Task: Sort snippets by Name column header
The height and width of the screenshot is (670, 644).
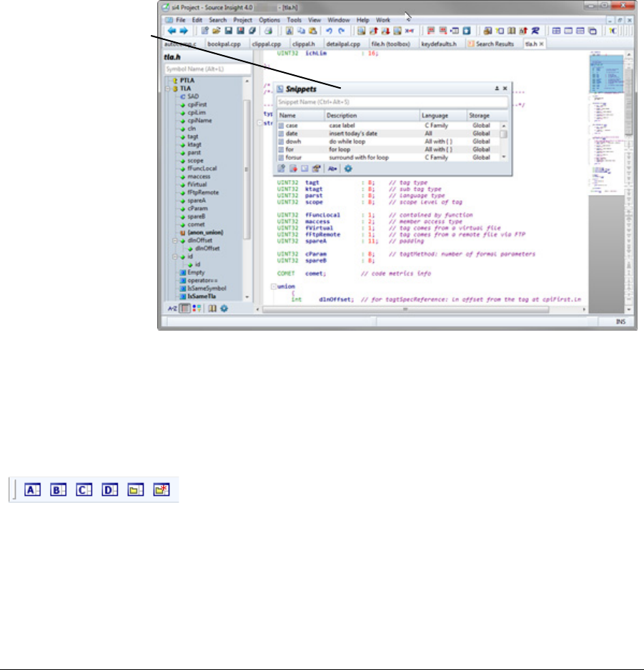Action: [x=301, y=116]
